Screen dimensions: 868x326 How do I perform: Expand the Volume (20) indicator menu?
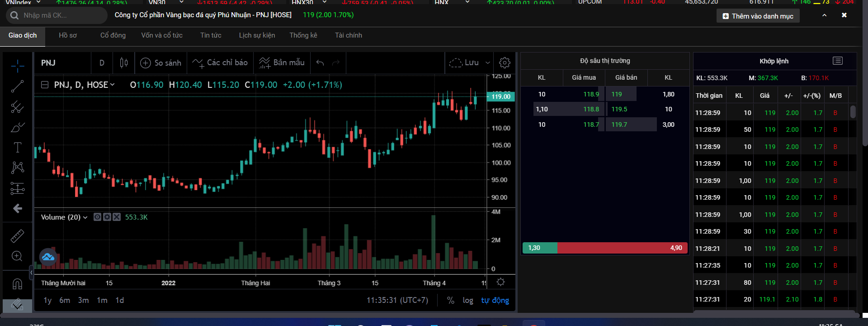tap(85, 217)
